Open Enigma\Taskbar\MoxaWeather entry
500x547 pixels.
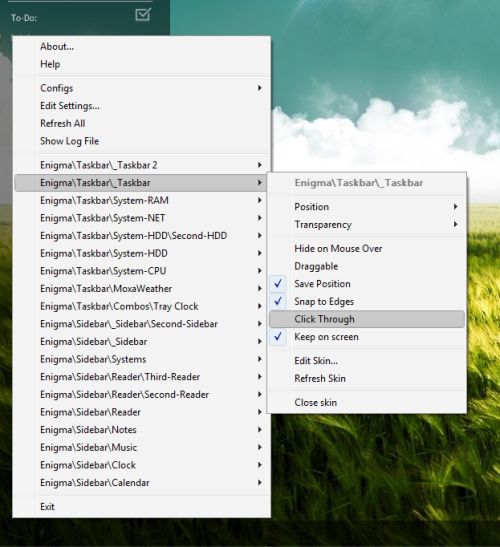coord(142,289)
